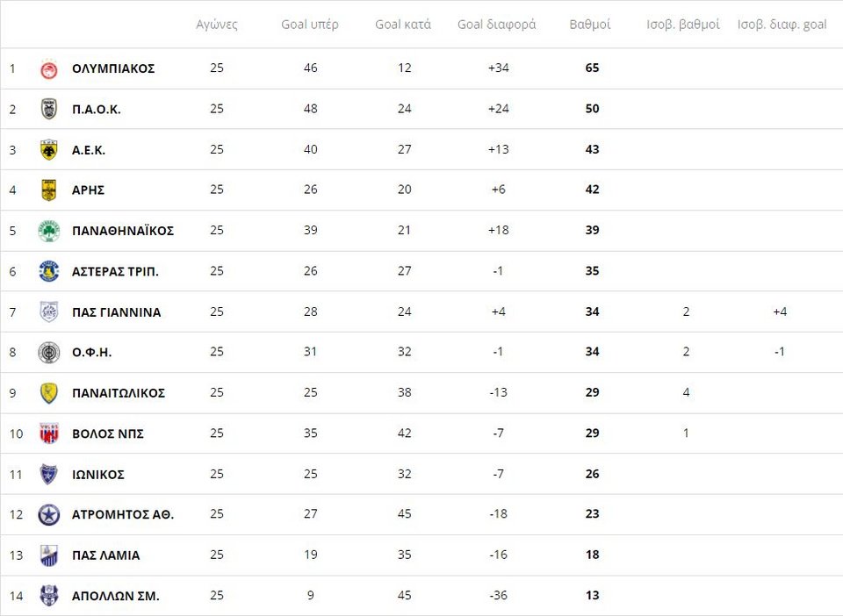Click the Volos ΝΠΣ red crest

49,433
